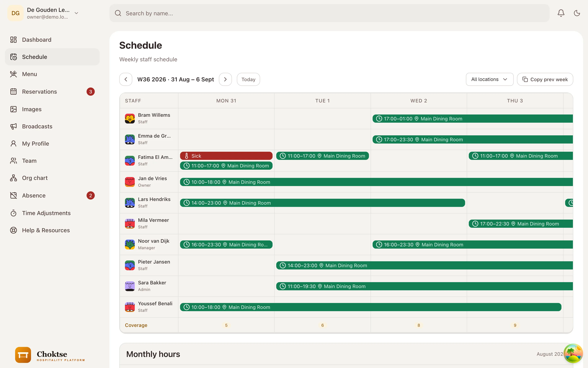Click the My Profile person icon
Viewport: 588px width, 368px height.
tap(14, 144)
